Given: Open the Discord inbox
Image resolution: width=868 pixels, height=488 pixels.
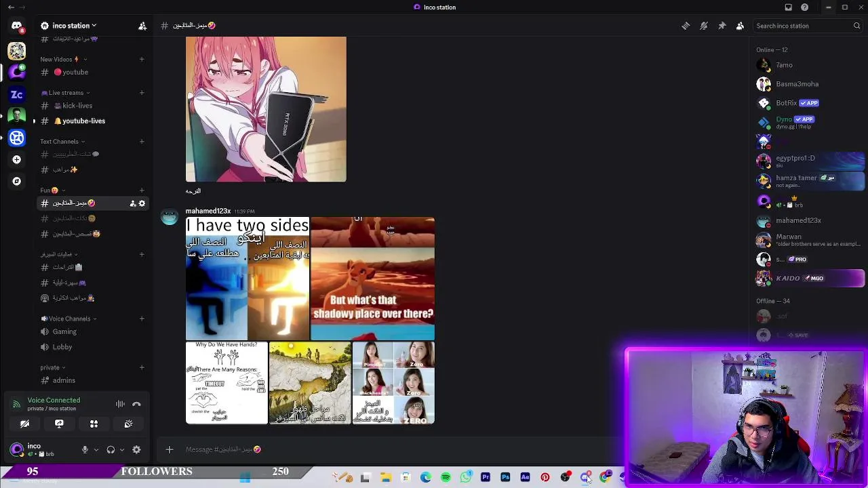Looking at the screenshot, I should pos(789,7).
